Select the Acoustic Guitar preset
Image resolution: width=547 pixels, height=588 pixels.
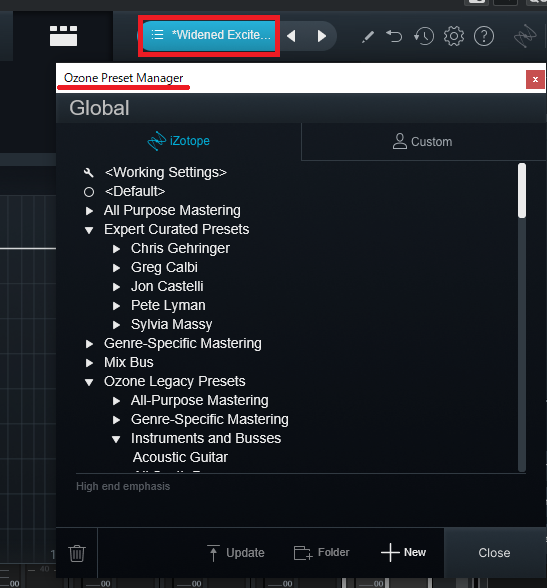click(180, 458)
